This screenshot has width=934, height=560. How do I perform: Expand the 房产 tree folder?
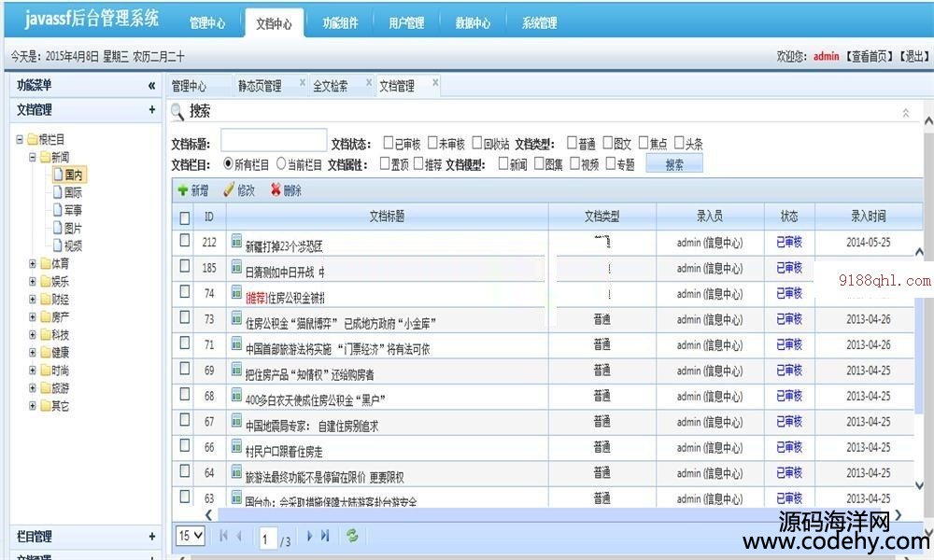(x=32, y=317)
